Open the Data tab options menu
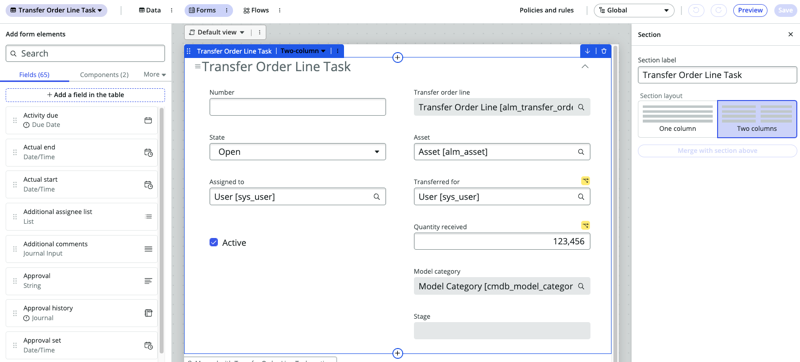 (171, 10)
